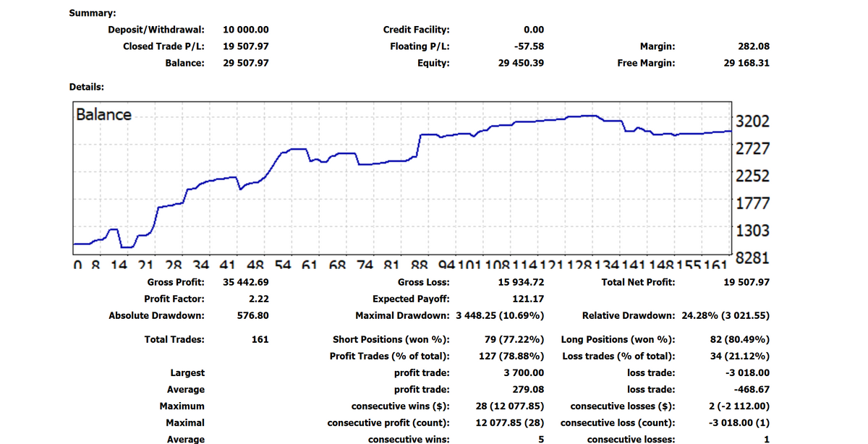This screenshot has width=868, height=444.
Task: Click the Summary heading
Action: tap(92, 13)
